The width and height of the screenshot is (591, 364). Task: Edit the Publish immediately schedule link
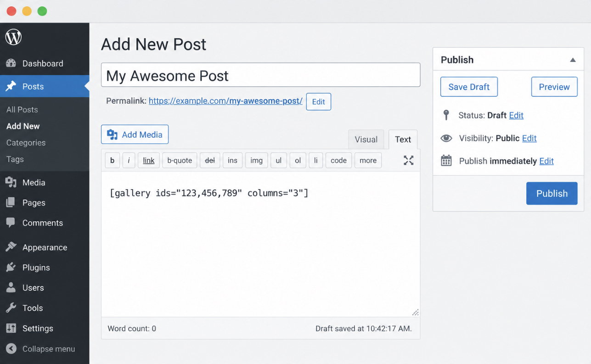pos(546,161)
